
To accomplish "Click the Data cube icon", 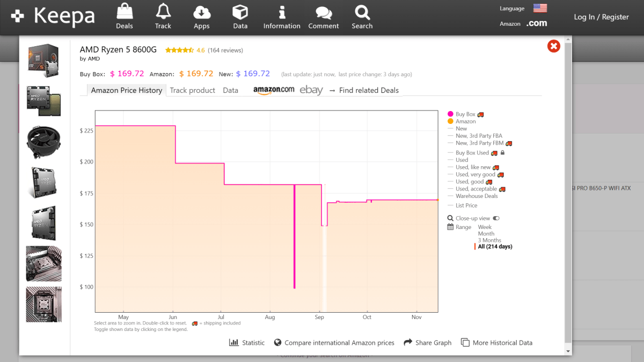I will (x=240, y=11).
